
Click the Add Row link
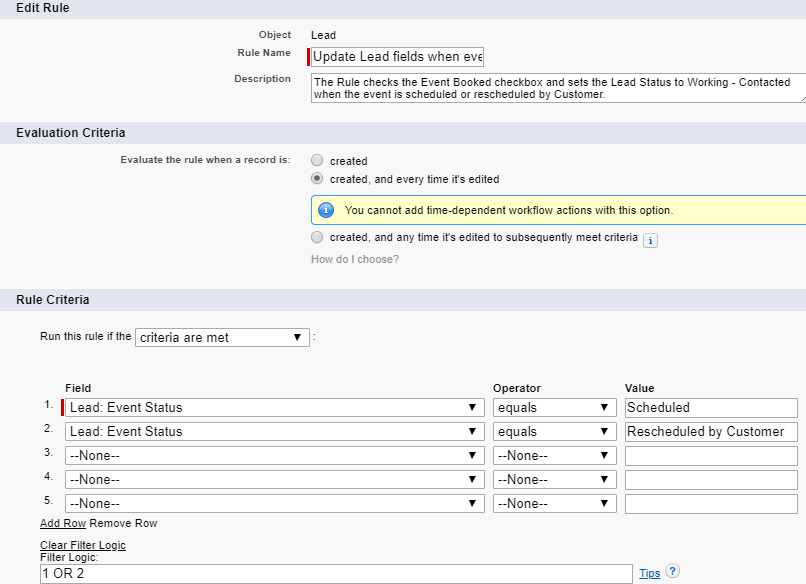(x=63, y=523)
